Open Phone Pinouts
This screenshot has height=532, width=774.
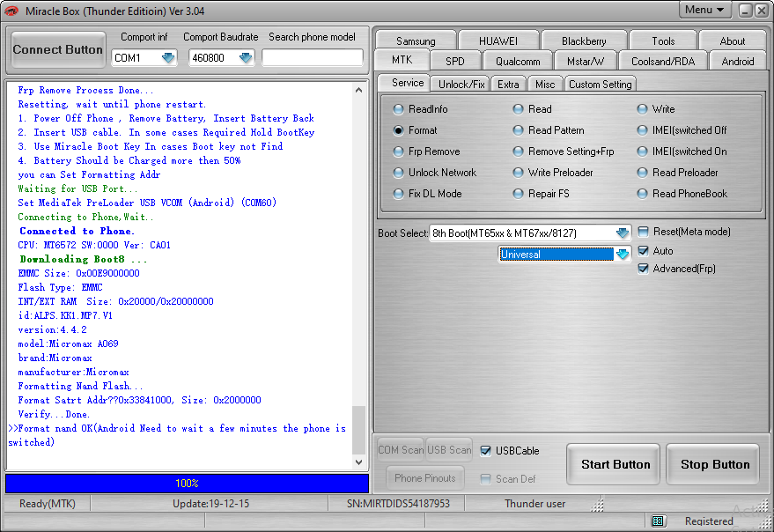(x=425, y=477)
